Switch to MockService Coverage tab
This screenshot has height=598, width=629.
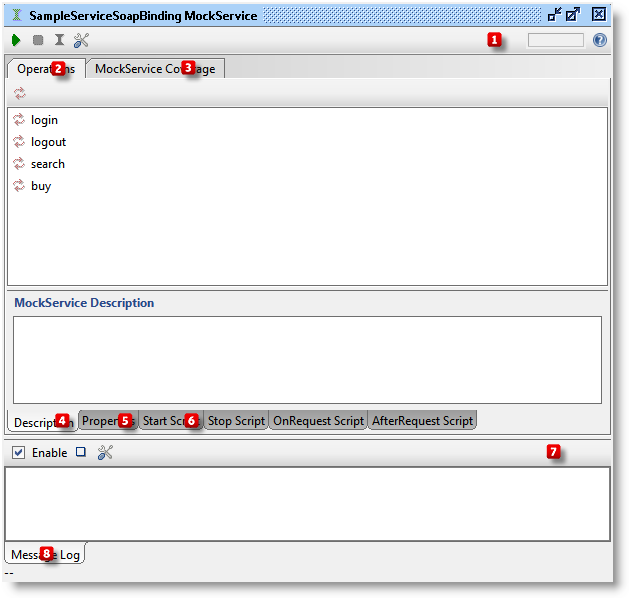(x=155, y=69)
